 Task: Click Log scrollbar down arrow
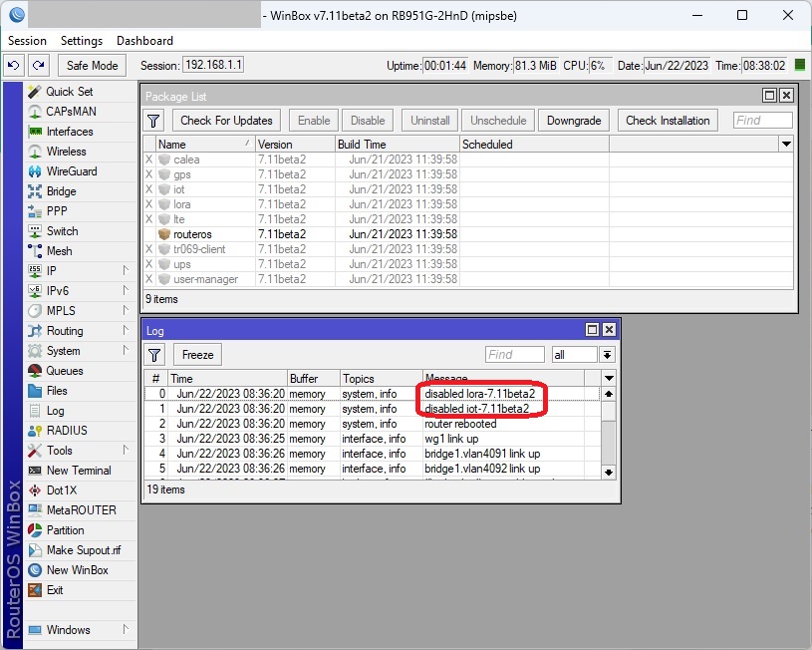(x=609, y=473)
